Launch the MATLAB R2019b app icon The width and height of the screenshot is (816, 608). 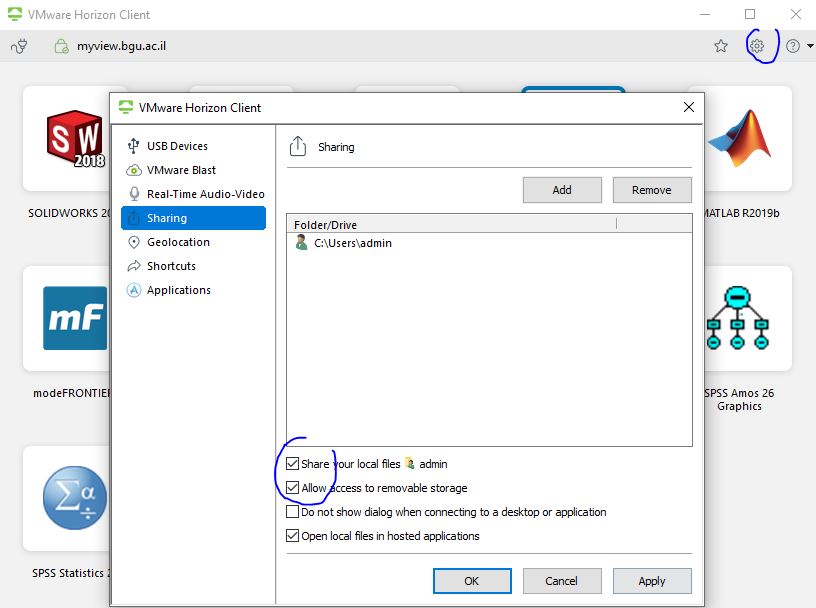point(740,138)
